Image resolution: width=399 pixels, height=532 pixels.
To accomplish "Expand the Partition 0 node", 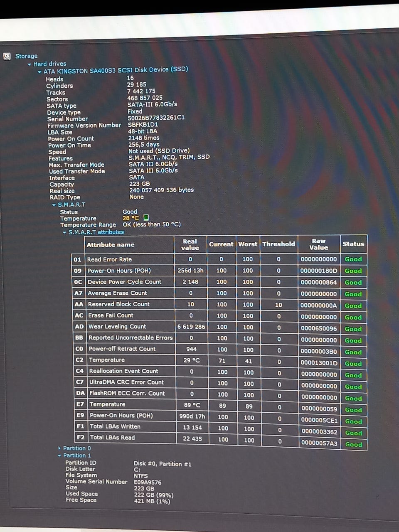I will click(x=59, y=448).
